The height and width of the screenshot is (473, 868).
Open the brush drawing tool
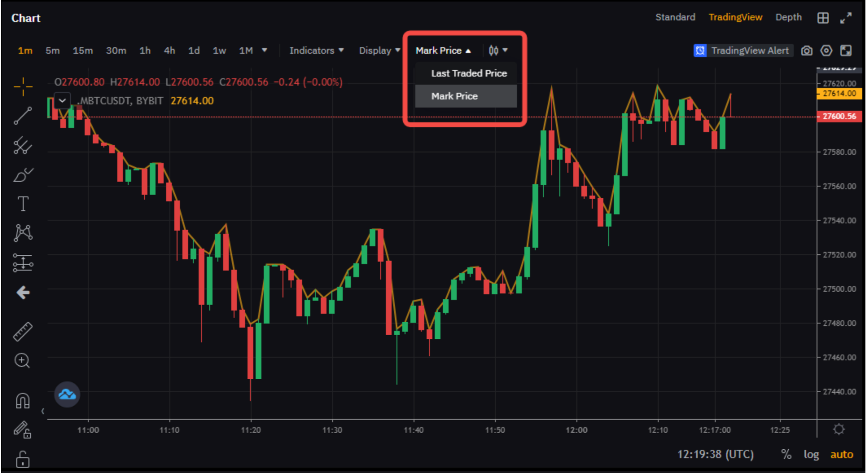[22, 175]
